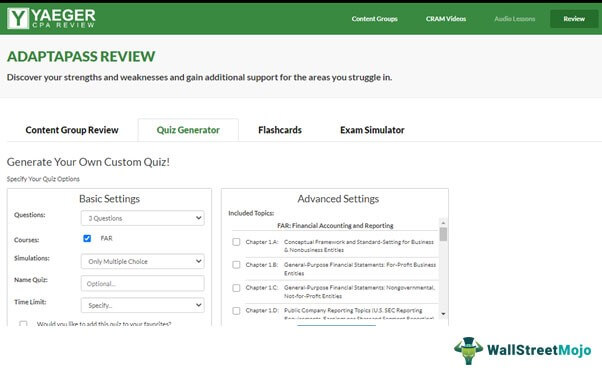This screenshot has width=602, height=374.
Task: Open the Questions count dropdown
Action: pyautogui.click(x=142, y=218)
